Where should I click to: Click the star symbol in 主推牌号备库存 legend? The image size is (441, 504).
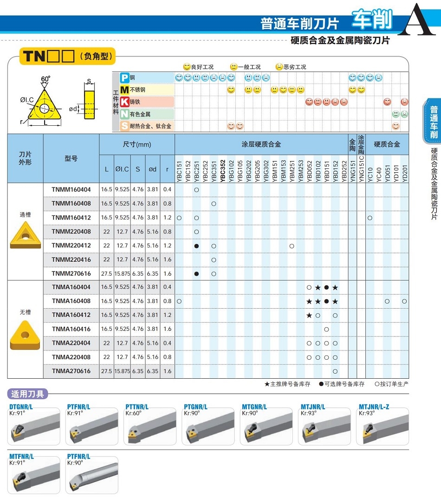pos(267,384)
